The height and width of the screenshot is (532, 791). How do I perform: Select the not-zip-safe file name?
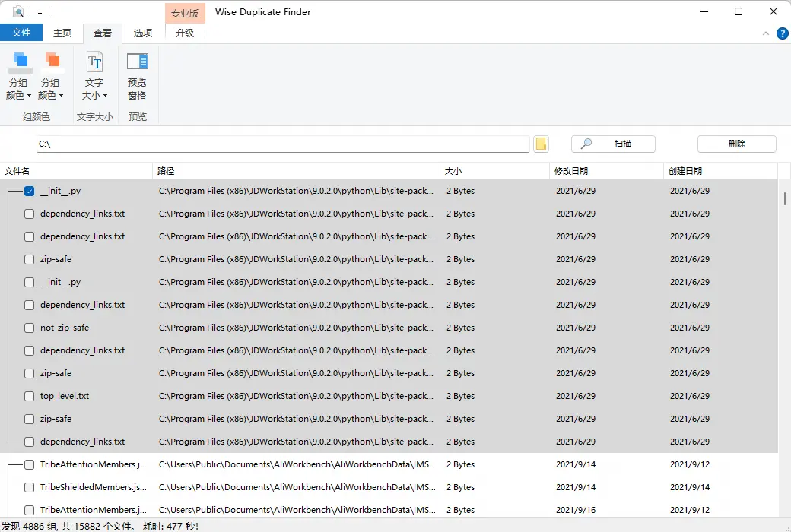[65, 328]
